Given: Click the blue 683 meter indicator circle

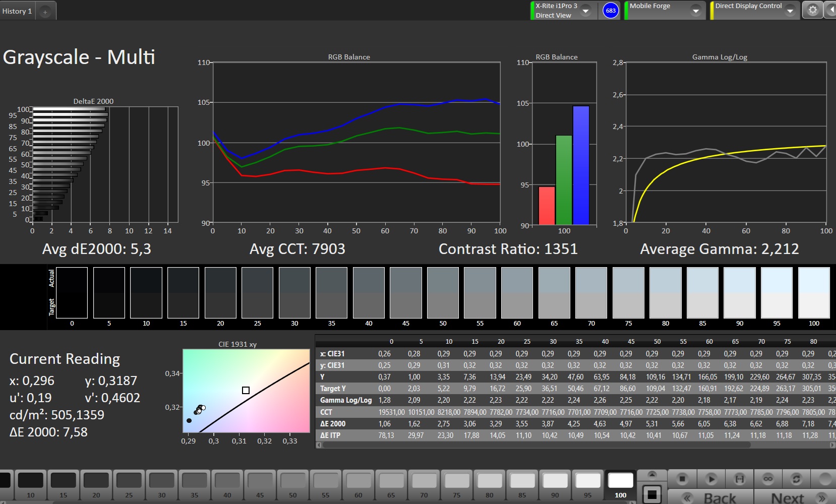Looking at the screenshot, I should tap(611, 11).
